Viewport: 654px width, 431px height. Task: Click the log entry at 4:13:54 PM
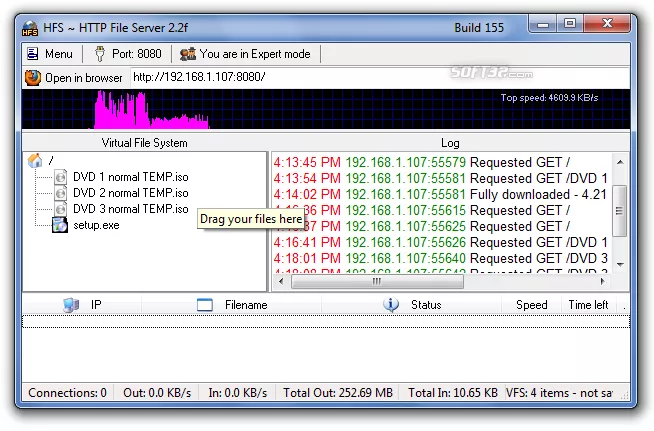(x=440, y=179)
